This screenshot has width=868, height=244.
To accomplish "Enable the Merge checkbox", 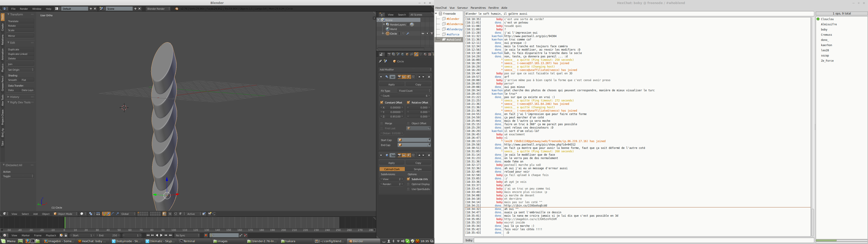I will click(382, 123).
